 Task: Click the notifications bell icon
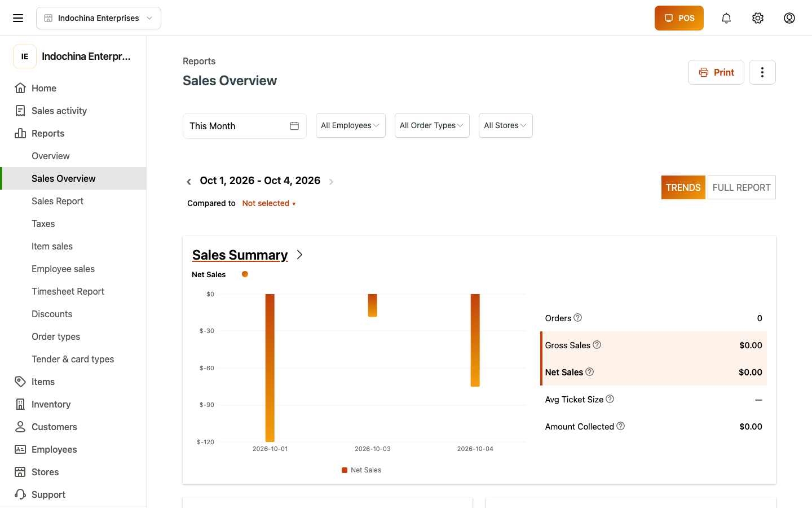pyautogui.click(x=726, y=18)
